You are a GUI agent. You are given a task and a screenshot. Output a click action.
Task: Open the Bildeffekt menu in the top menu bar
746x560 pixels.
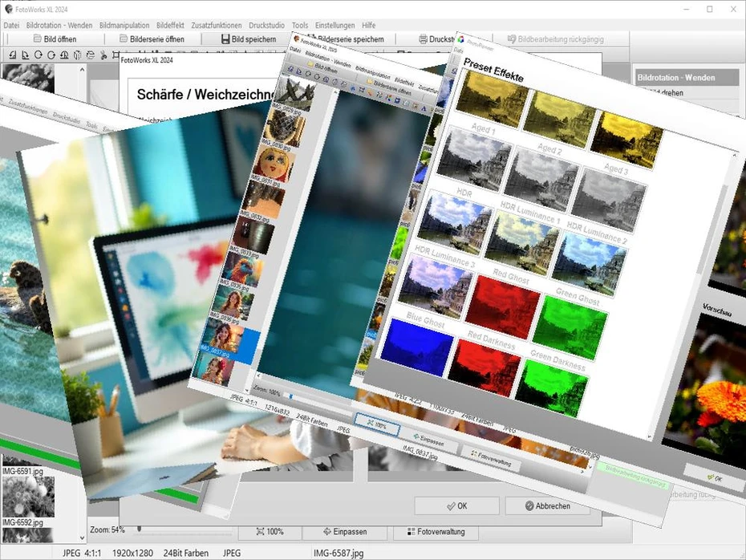172,26
